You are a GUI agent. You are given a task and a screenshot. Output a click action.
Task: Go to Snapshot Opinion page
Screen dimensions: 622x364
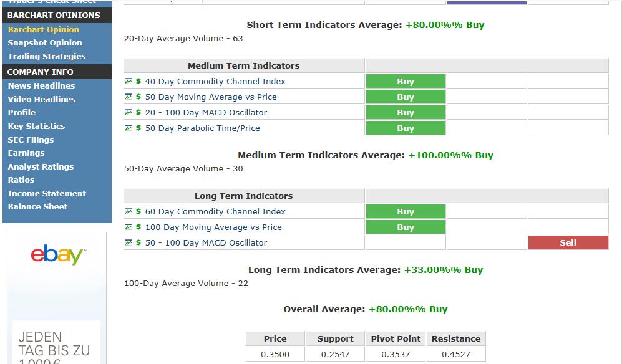[45, 42]
